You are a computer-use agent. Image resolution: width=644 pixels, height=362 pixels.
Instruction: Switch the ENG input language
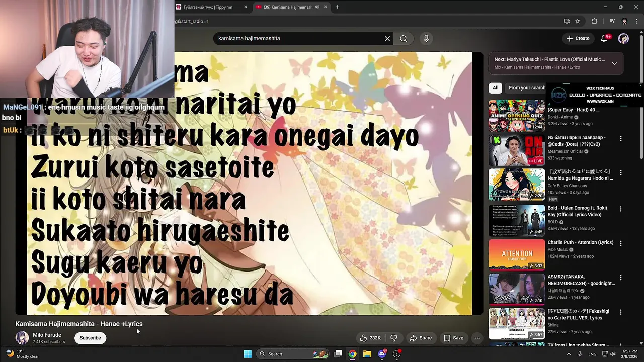(x=593, y=354)
